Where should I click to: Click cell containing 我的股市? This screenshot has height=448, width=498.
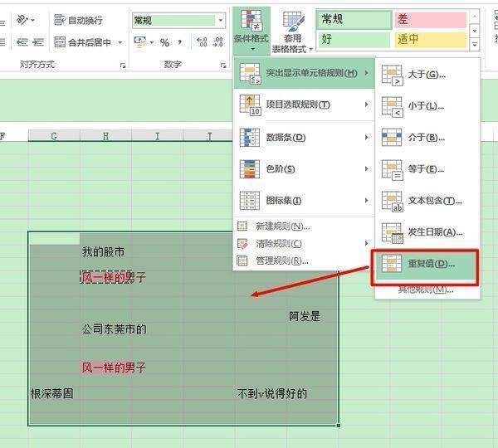105,251
